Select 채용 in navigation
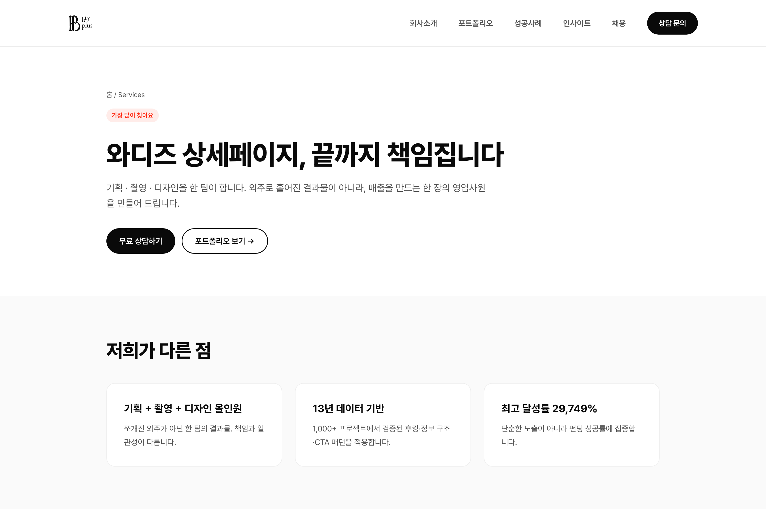The image size is (766, 532). pos(618,23)
